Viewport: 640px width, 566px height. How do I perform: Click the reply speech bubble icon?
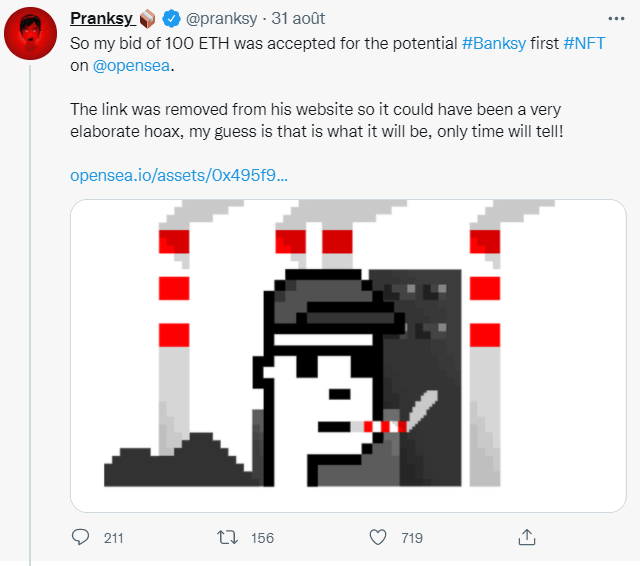pyautogui.click(x=82, y=538)
